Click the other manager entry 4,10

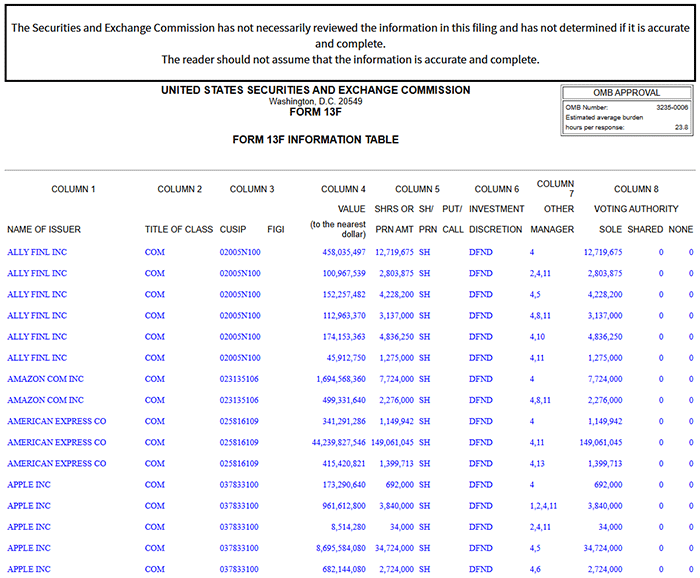click(538, 337)
